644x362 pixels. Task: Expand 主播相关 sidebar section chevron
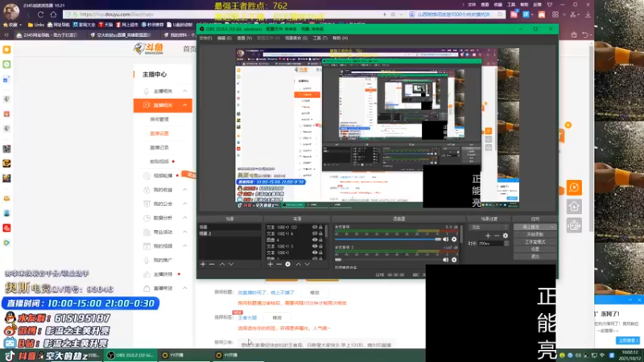185,91
